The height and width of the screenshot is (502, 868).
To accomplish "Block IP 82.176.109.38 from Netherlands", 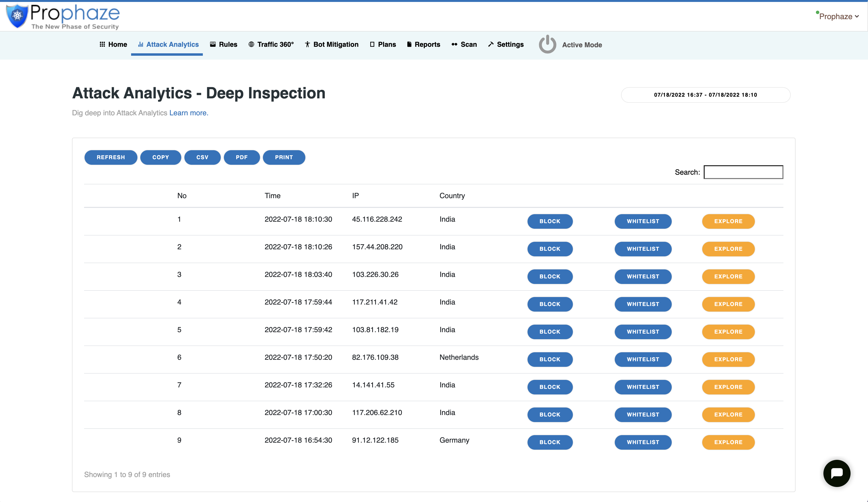I will pos(550,359).
